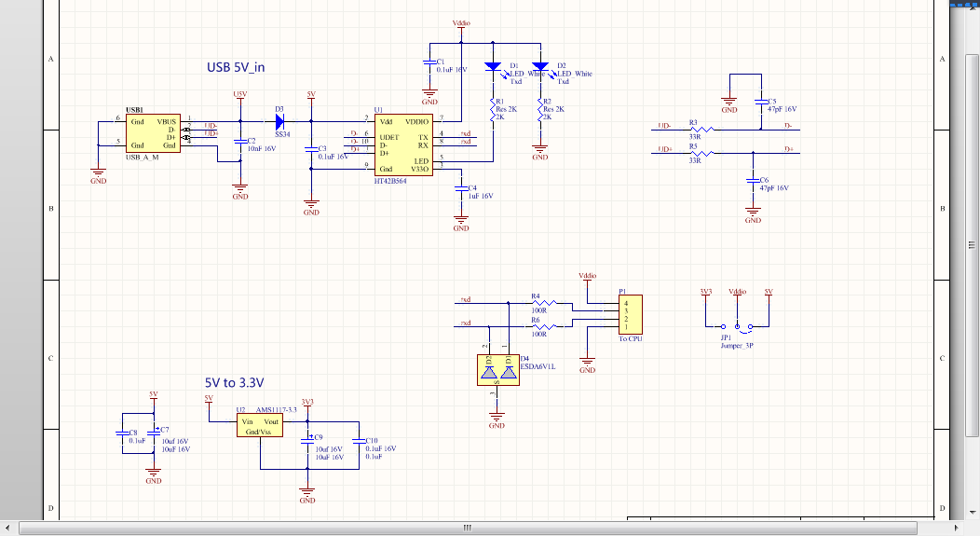Viewport: 980px width, 536px height.
Task: Select resistor R2 symbol
Action: point(540,109)
